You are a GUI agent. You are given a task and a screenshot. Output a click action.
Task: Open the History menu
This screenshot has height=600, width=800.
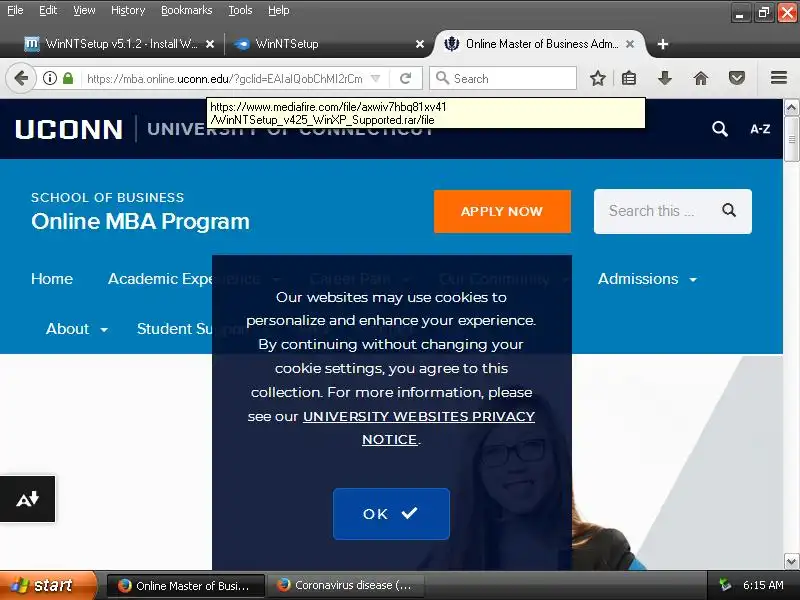[x=128, y=10]
